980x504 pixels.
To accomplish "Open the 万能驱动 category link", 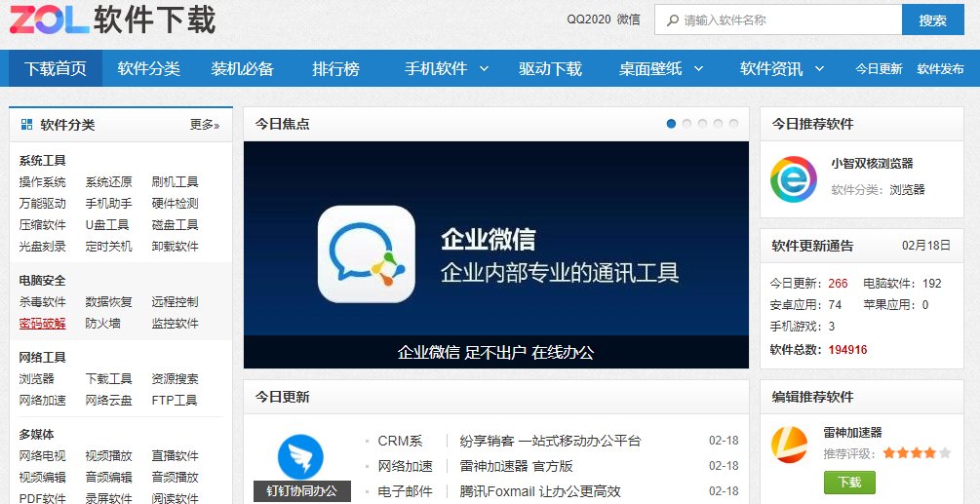I will [x=43, y=204].
